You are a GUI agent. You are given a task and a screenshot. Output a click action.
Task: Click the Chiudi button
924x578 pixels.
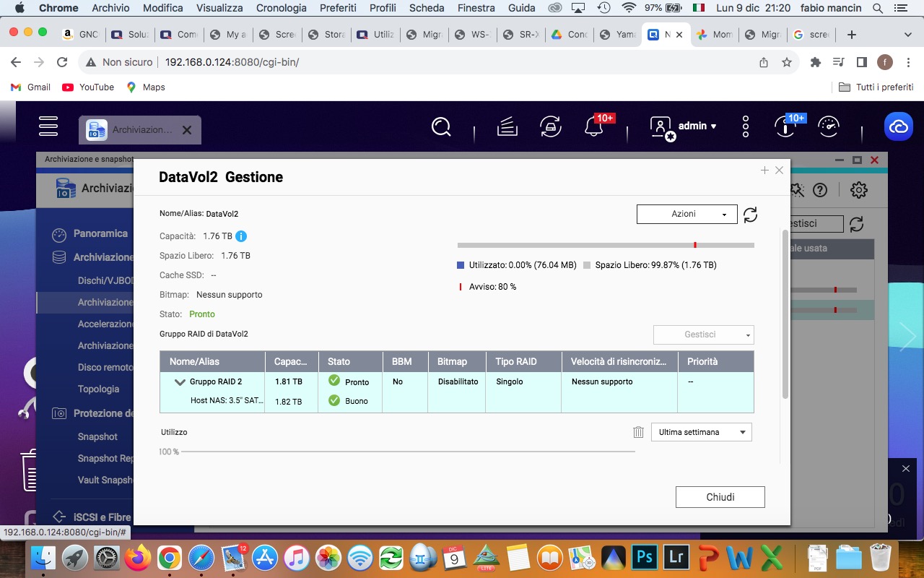[720, 497]
